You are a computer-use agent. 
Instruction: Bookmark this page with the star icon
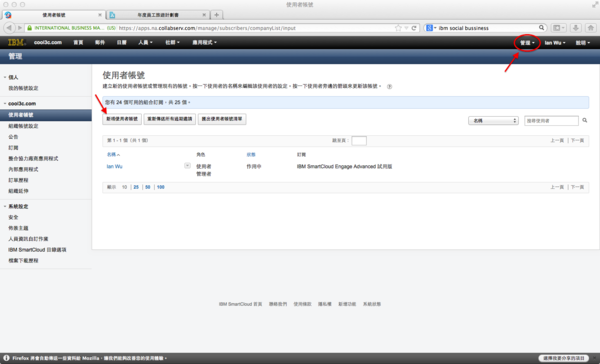[x=398, y=28]
